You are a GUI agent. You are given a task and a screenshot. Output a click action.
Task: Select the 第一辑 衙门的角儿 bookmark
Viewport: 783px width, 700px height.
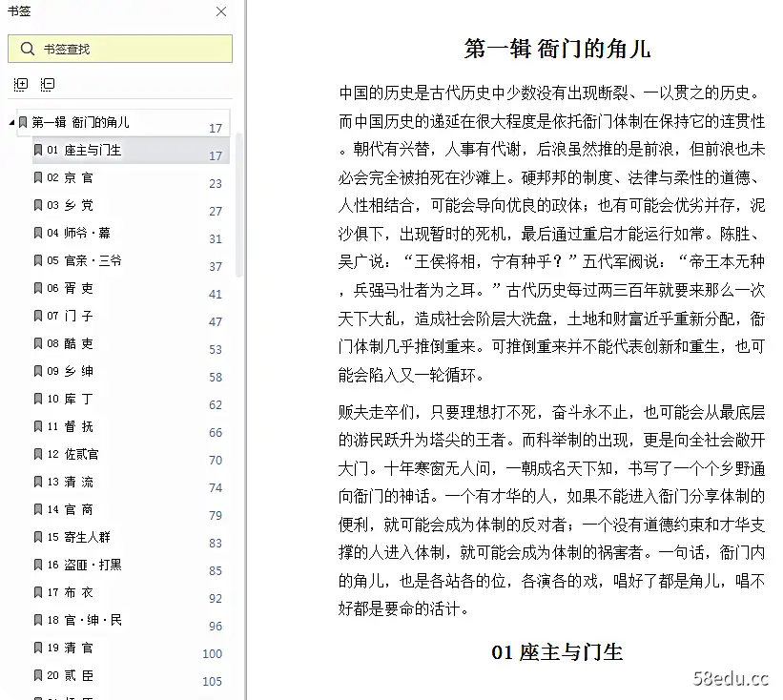coord(123,122)
